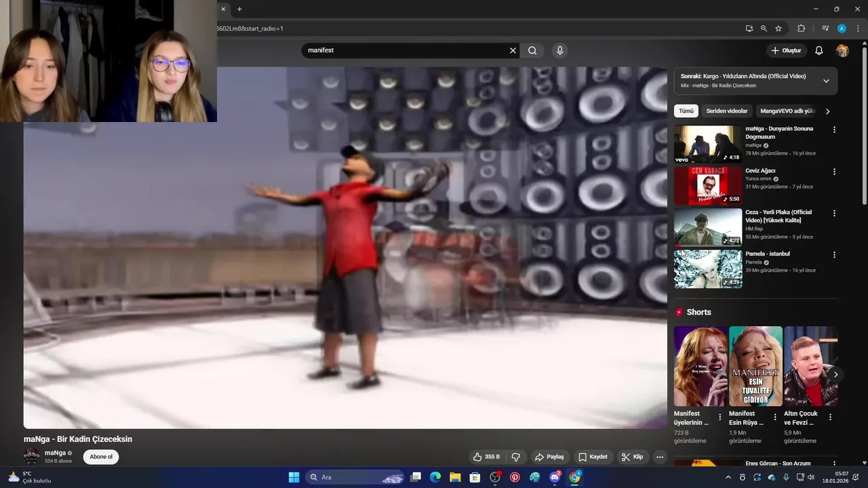The width and height of the screenshot is (868, 488).
Task: Open options for Altın Çocuk ve Fevzi short
Action: click(x=830, y=417)
